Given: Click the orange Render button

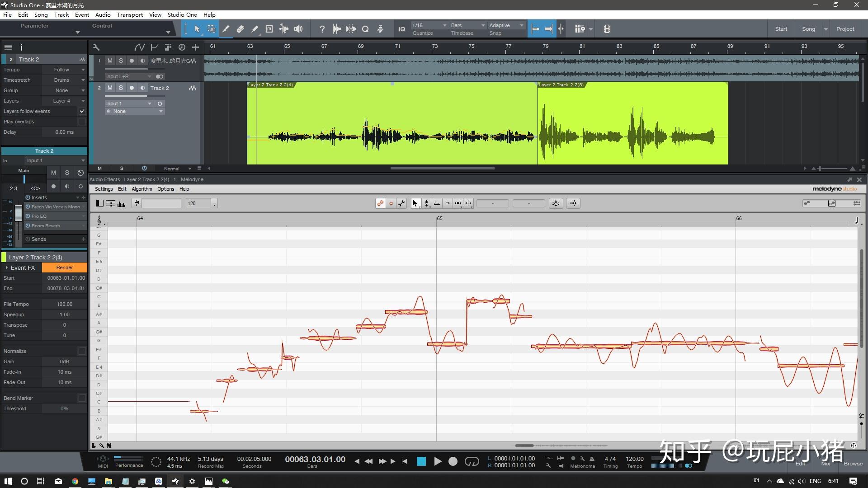Looking at the screenshot, I should pos(65,267).
